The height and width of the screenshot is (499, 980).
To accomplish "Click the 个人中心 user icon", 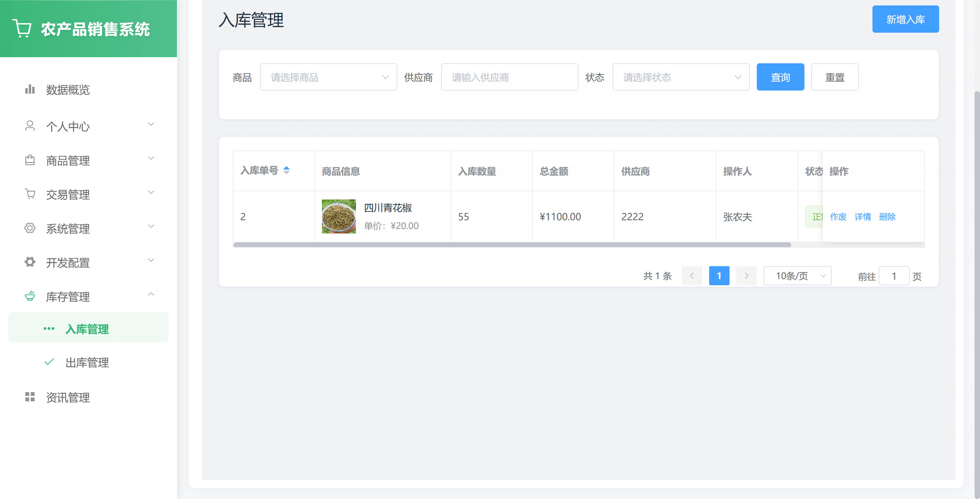I will [30, 126].
